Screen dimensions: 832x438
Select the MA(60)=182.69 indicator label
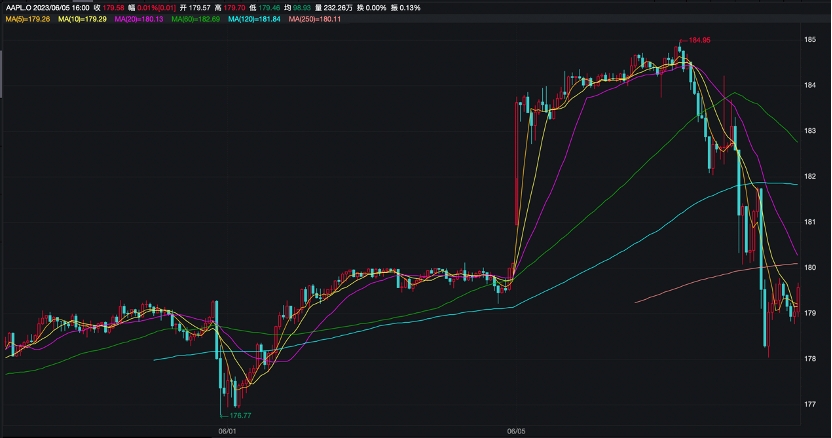[x=196, y=19]
